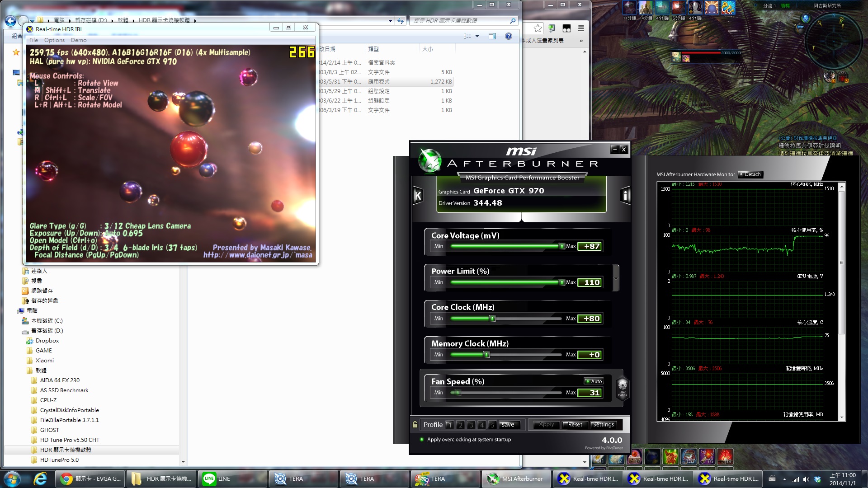Select the 1,272 KB 應用程式 file row
Viewport: 868px width, 488px height.
(x=385, y=82)
